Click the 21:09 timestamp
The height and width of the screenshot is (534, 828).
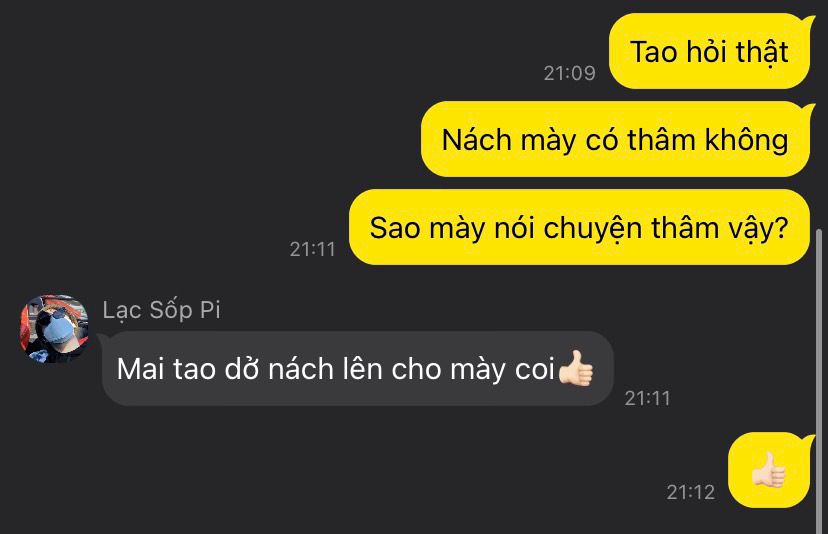[570, 73]
